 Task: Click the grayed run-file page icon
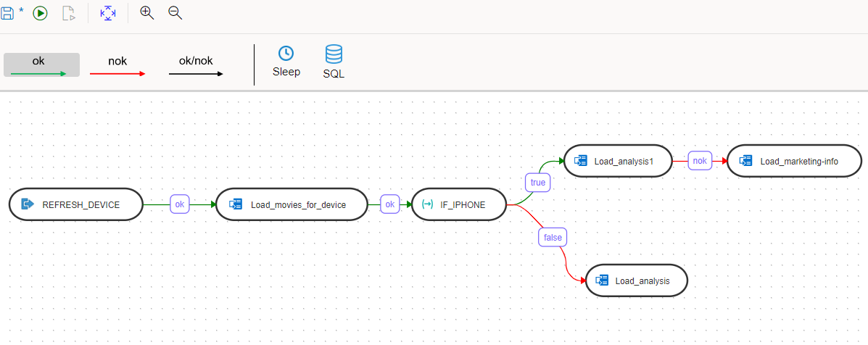click(x=69, y=13)
